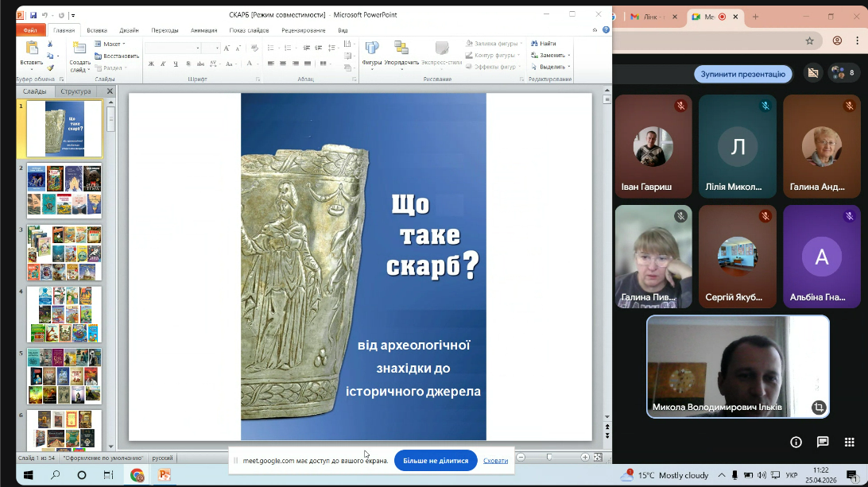Click the bulleted list icon
The height and width of the screenshot is (487, 868).
[271, 48]
